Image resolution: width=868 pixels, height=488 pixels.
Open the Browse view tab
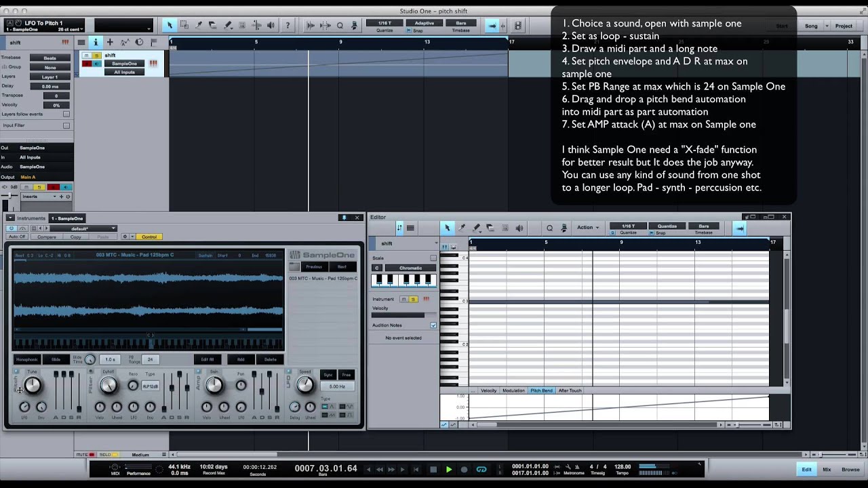click(850, 469)
